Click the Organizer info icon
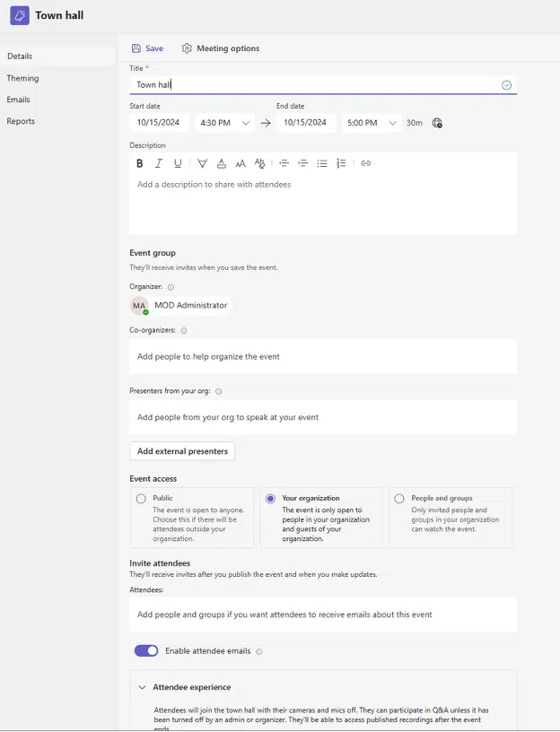 point(171,287)
